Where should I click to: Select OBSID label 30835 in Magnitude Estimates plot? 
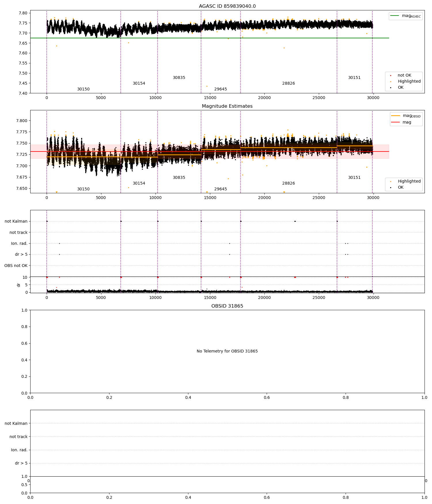[x=179, y=178]
